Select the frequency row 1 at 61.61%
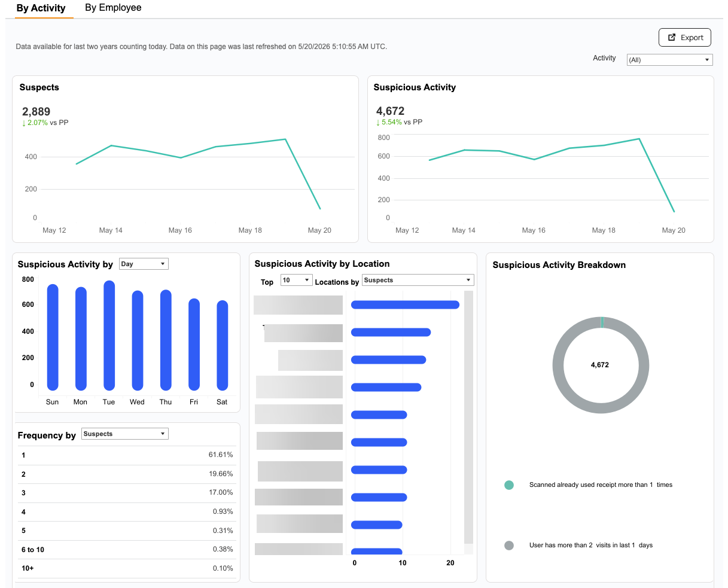This screenshot has width=728, height=588. click(x=127, y=455)
